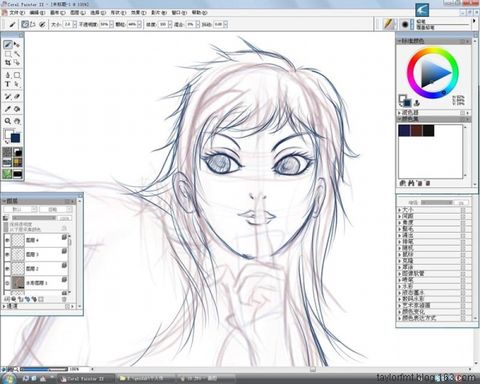Select the Grabber hand tool

(17, 121)
